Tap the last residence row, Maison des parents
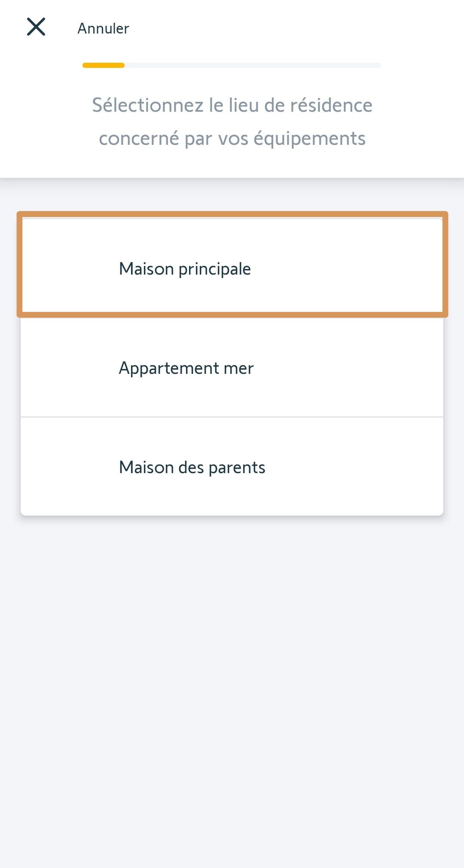 click(x=232, y=467)
